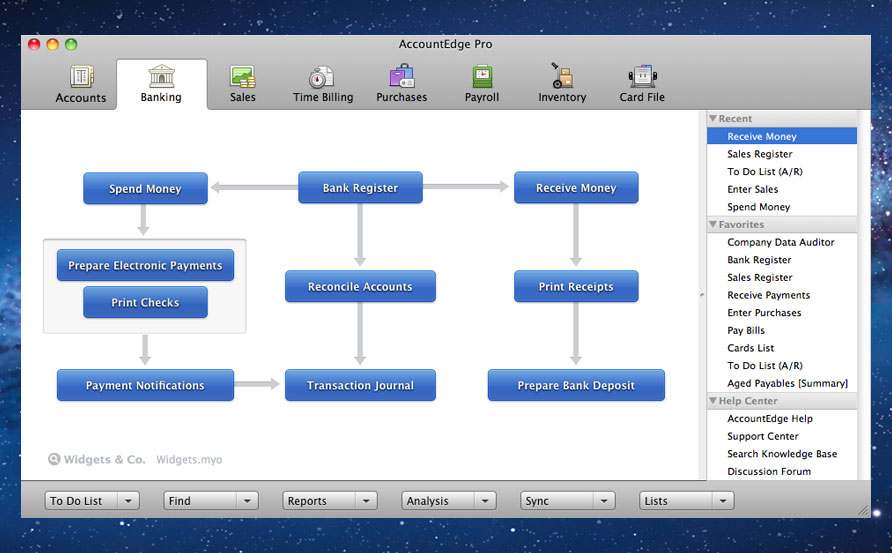Click the Sync button label
Screen dimensions: 892x553
pyautogui.click(x=537, y=501)
